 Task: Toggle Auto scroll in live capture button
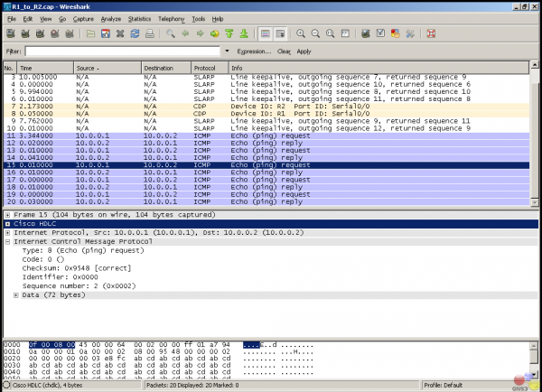coord(281,33)
